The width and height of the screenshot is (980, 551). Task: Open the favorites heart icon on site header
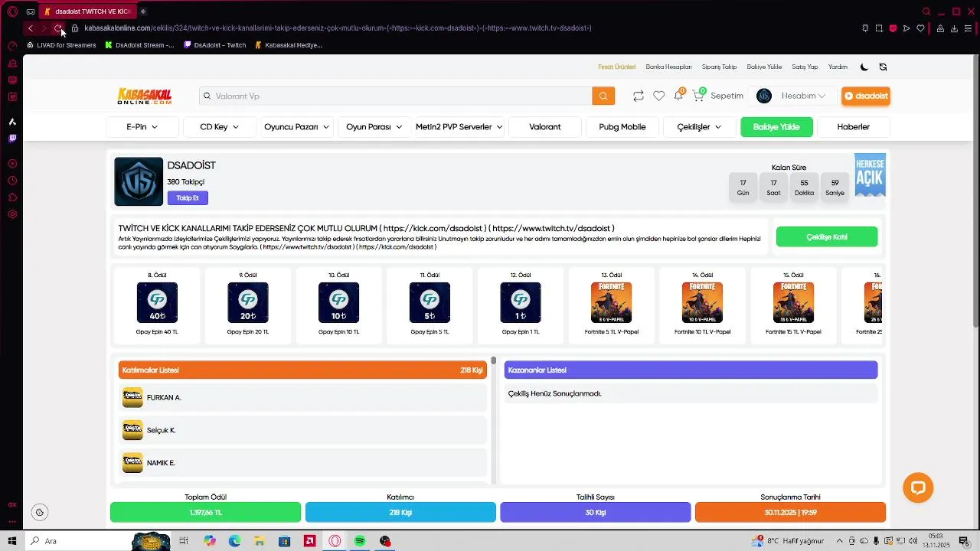pos(658,96)
